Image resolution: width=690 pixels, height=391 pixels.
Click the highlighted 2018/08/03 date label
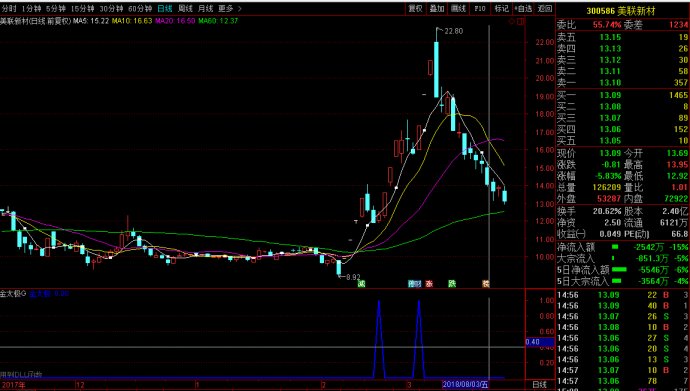coord(465,385)
